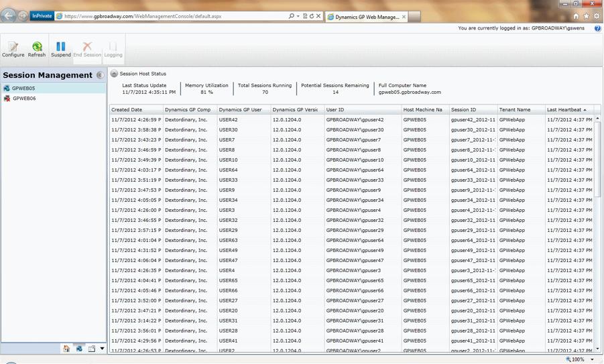Open the browser Tools gear
The image size is (604, 364).
[597, 16]
